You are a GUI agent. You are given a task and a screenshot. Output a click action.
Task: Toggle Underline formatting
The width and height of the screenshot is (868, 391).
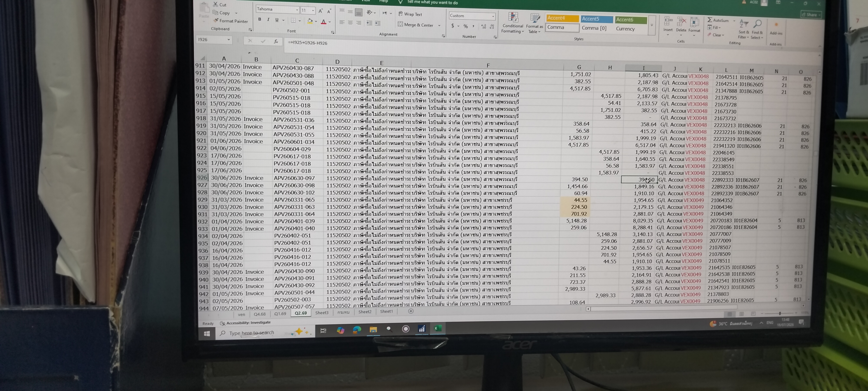[277, 20]
